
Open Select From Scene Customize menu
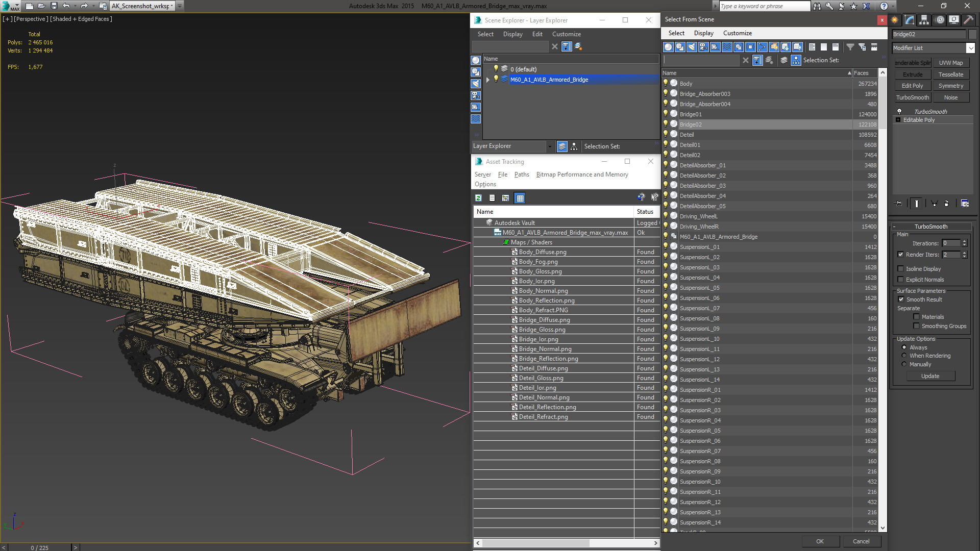(x=737, y=33)
